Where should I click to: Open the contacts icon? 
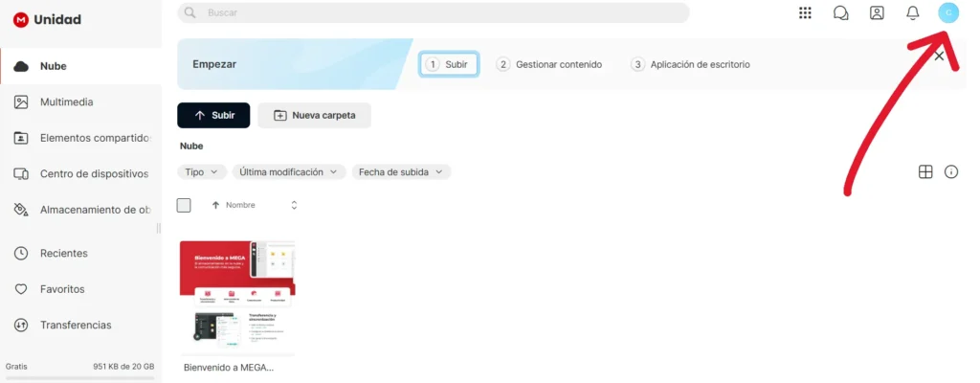click(877, 12)
